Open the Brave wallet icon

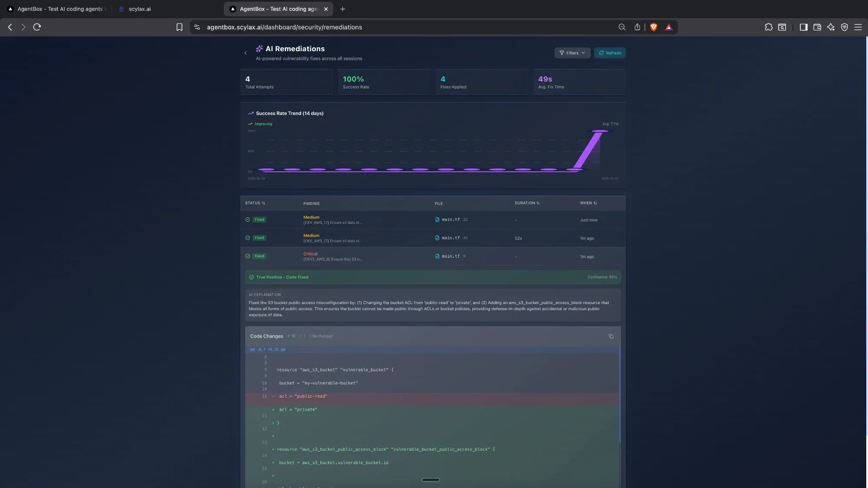(817, 27)
